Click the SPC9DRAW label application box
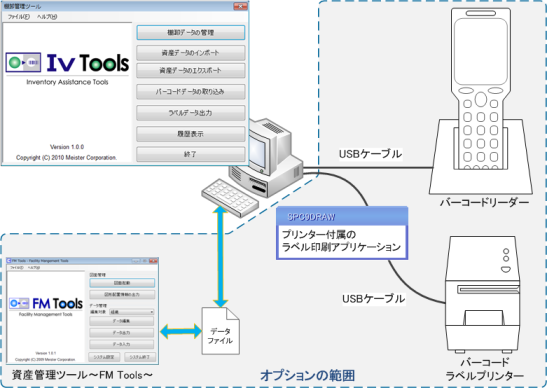This screenshot has height=388, width=547. [x=342, y=233]
